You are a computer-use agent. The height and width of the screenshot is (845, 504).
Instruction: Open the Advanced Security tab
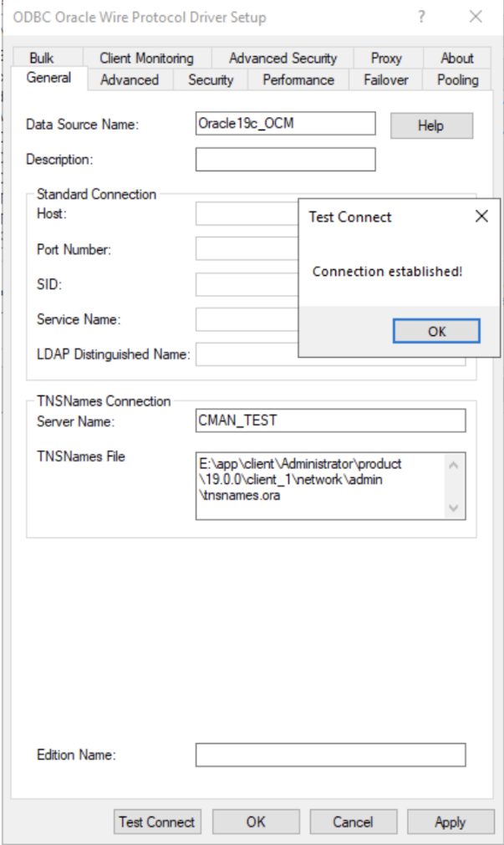283,58
